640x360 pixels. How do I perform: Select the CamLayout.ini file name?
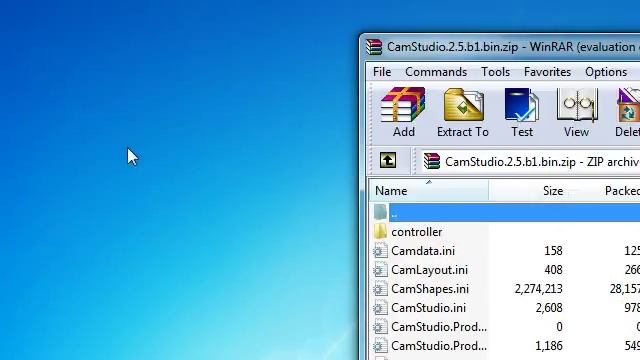429,270
